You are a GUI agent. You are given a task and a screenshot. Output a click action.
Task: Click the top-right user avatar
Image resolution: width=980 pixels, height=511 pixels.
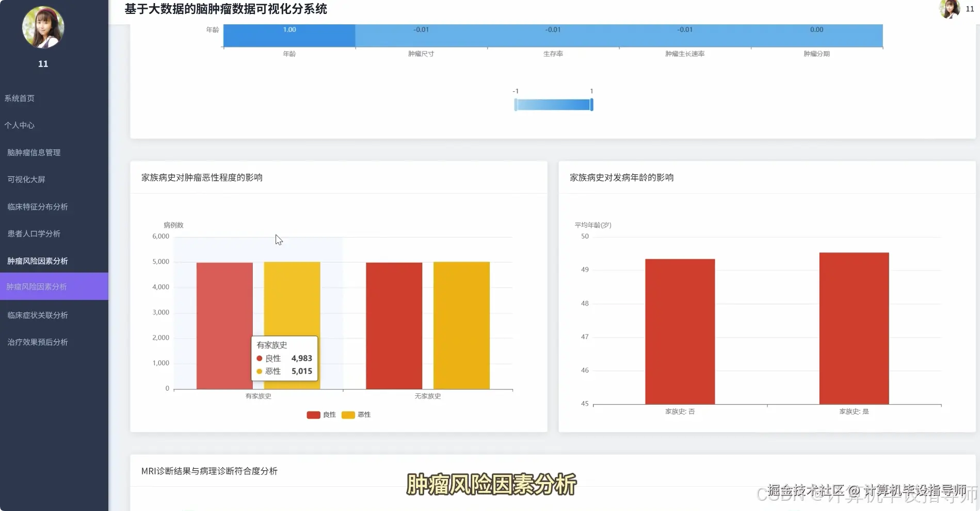(x=950, y=9)
